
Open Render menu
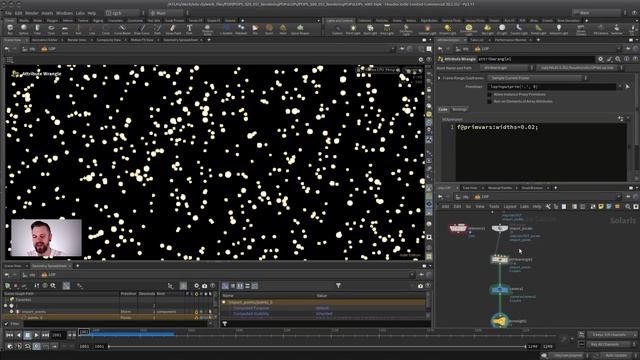pos(32,13)
